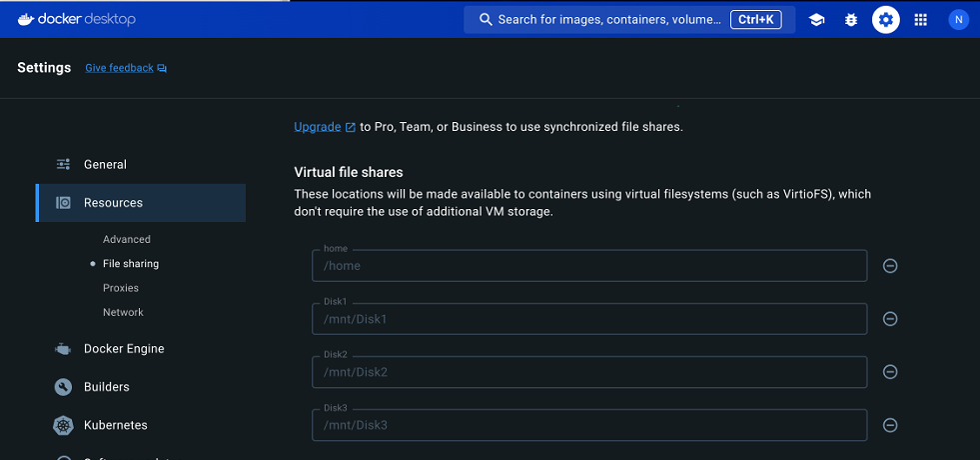Select Proxies under Resources
The width and height of the screenshot is (980, 460).
point(121,288)
